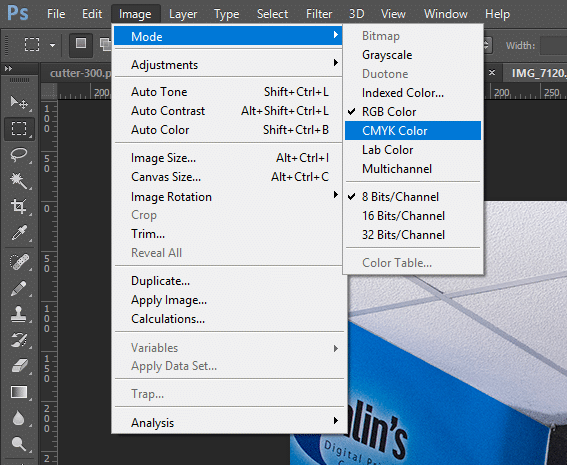The width and height of the screenshot is (567, 465).
Task: Select the Clone Stamp tool
Action: 19,314
